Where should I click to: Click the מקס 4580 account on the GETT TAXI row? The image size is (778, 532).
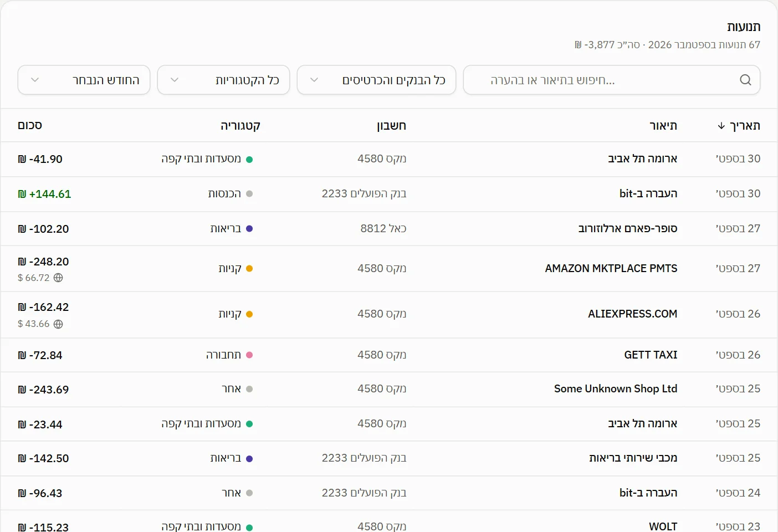382,355
